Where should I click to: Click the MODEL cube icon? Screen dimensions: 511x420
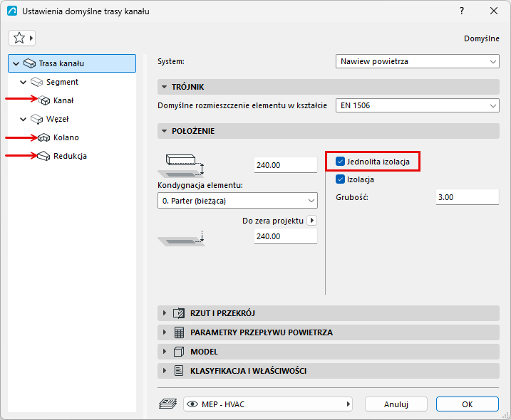(x=179, y=352)
